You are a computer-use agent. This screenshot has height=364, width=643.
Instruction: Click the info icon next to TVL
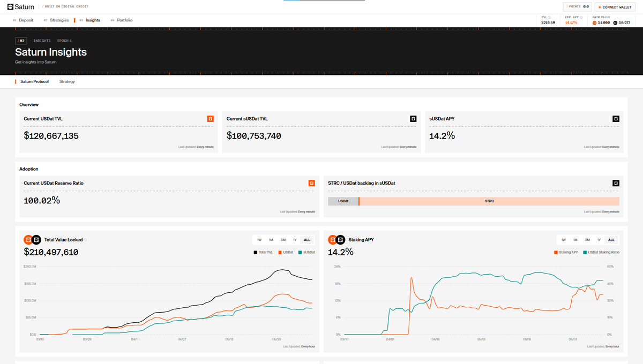point(549,17)
